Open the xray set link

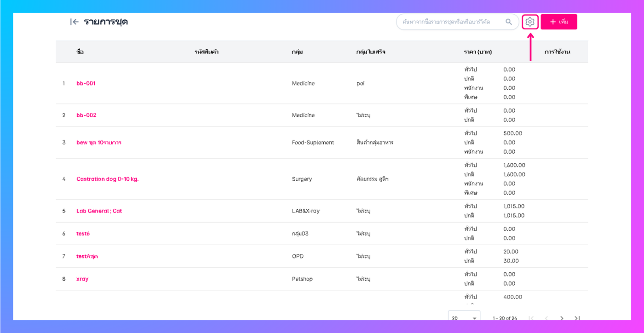[82, 279]
